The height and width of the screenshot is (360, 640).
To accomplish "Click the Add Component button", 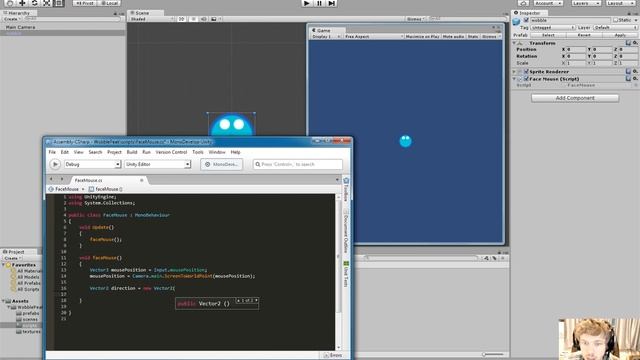I will (x=575, y=98).
